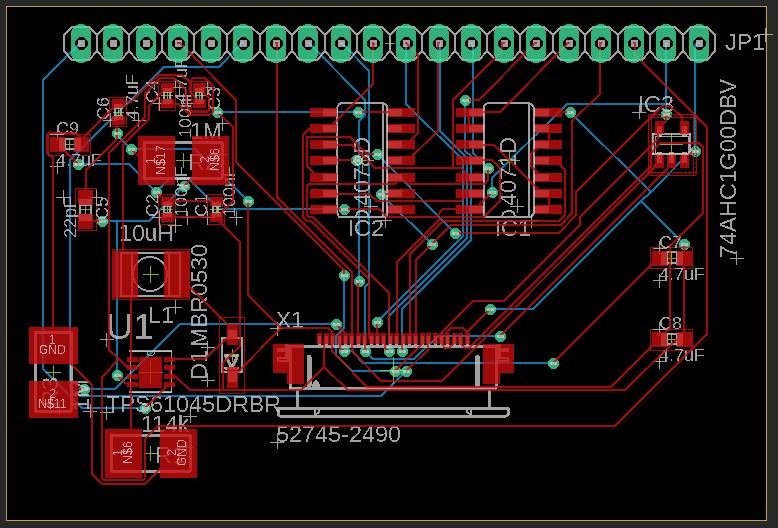Select pad 1 GND on left edge

click(x=53, y=345)
